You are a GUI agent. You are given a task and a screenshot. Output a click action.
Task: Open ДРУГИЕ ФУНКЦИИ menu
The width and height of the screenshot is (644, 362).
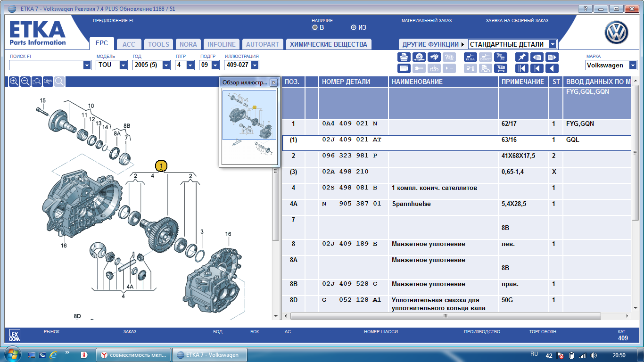tap(433, 44)
